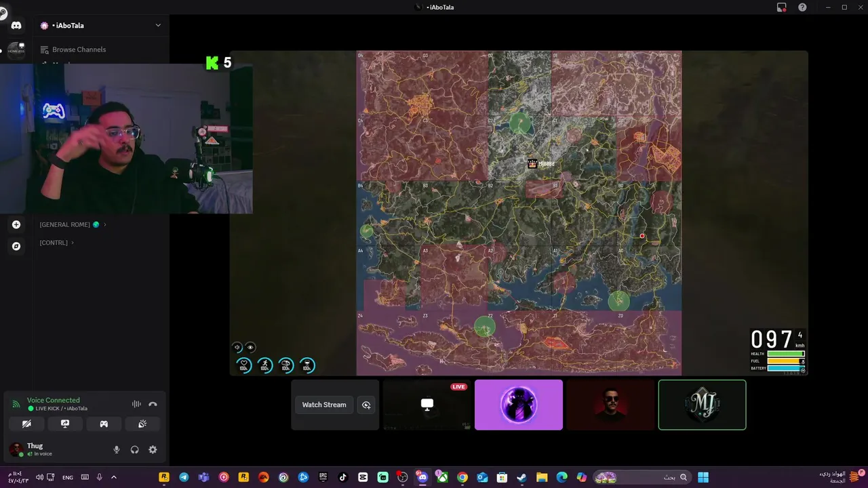The height and width of the screenshot is (488, 868).
Task: Click the speaker icon in game HUD
Action: (237, 347)
